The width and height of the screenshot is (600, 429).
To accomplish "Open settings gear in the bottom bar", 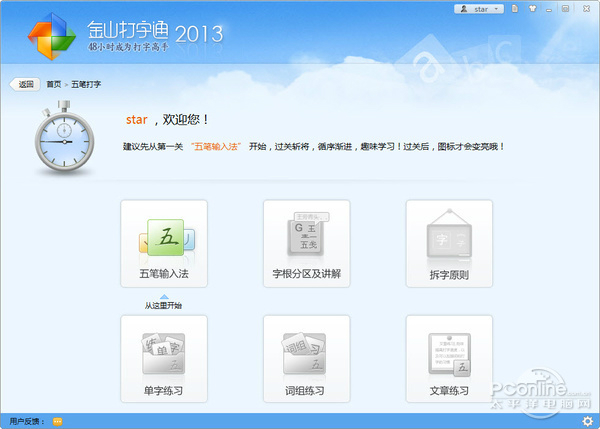I will pos(588,421).
